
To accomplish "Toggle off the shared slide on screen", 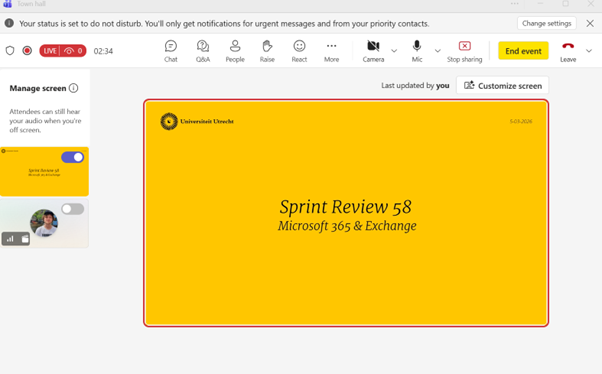I will coord(73,157).
